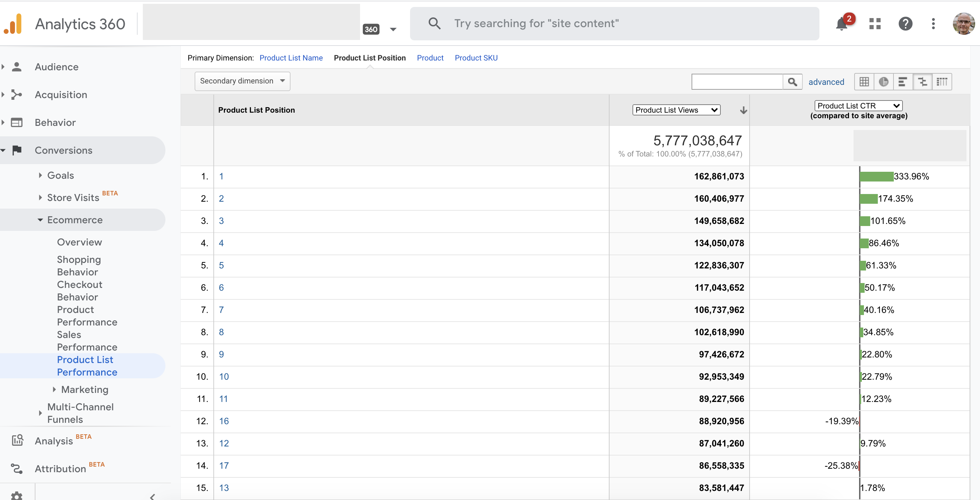Click the 162,861,073 views value

tap(719, 177)
